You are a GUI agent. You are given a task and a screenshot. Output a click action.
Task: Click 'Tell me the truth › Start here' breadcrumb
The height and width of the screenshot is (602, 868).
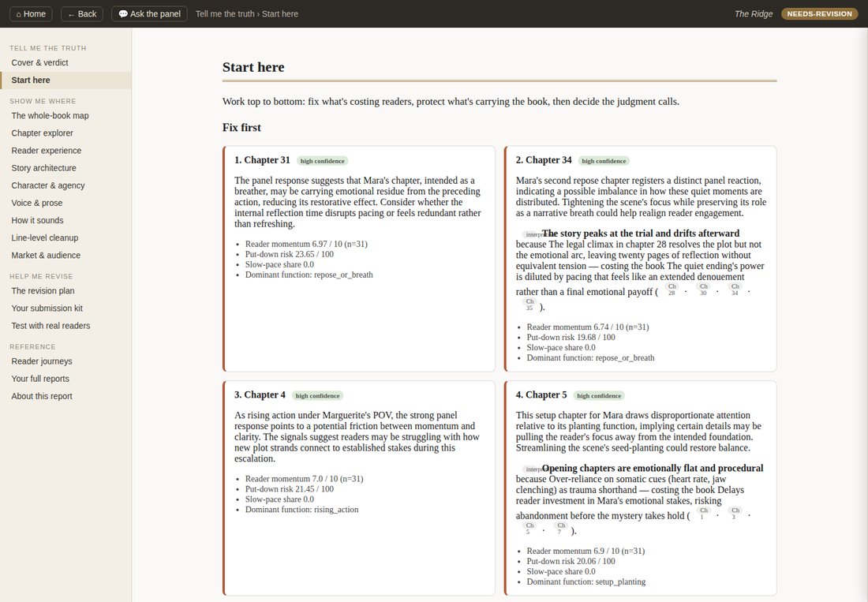coord(247,14)
